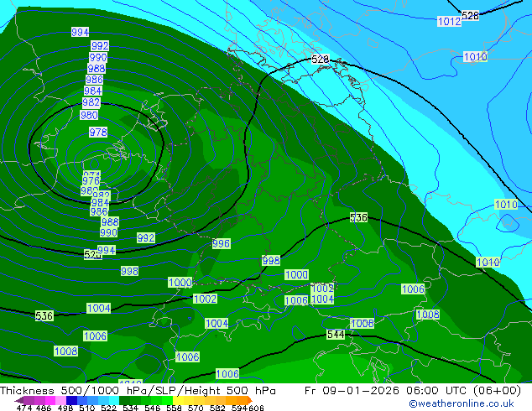Click the 510 legend value
The width and height of the screenshot is (532, 411).
pyautogui.click(x=87, y=408)
